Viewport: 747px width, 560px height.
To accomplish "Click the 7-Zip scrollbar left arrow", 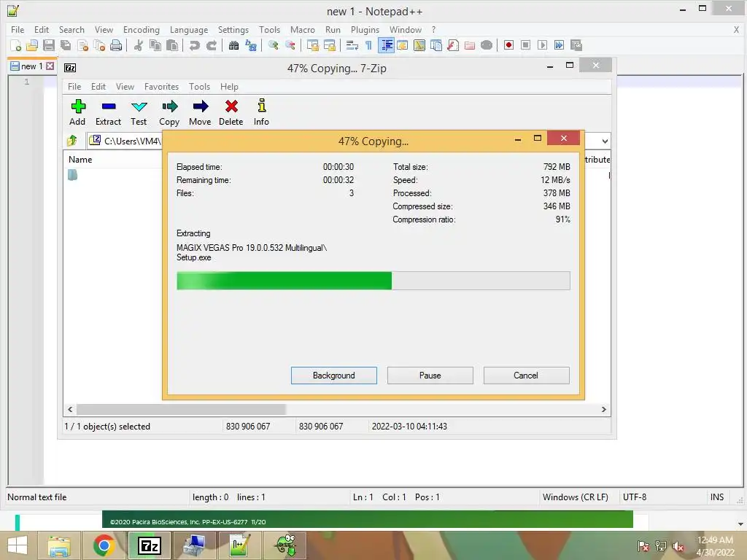I will click(70, 410).
